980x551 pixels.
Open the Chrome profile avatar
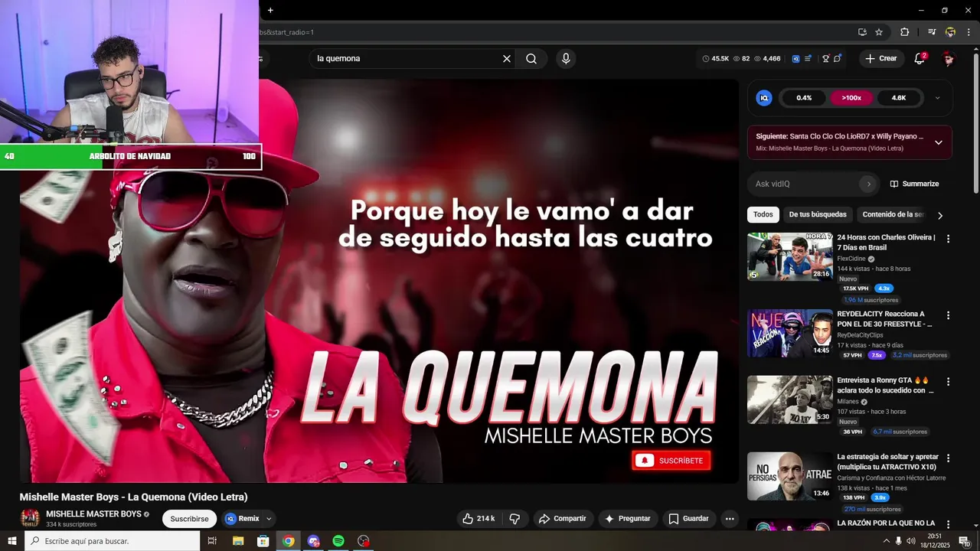pos(950,32)
